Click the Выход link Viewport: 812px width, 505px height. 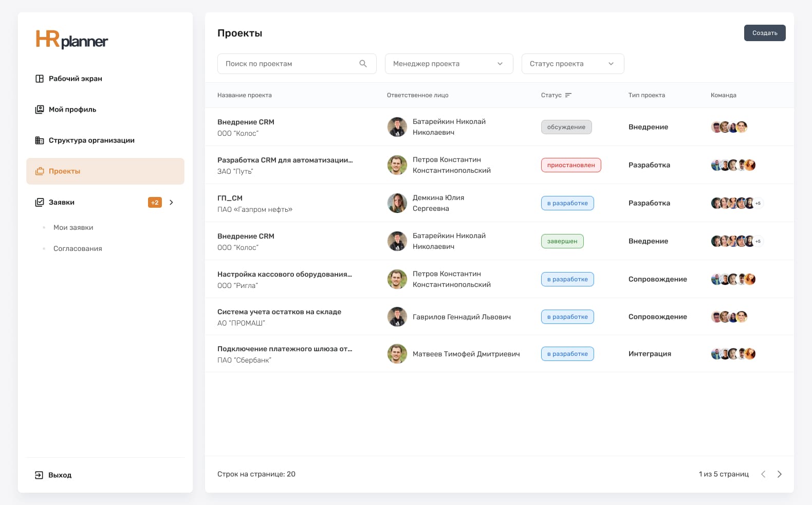[x=60, y=475]
